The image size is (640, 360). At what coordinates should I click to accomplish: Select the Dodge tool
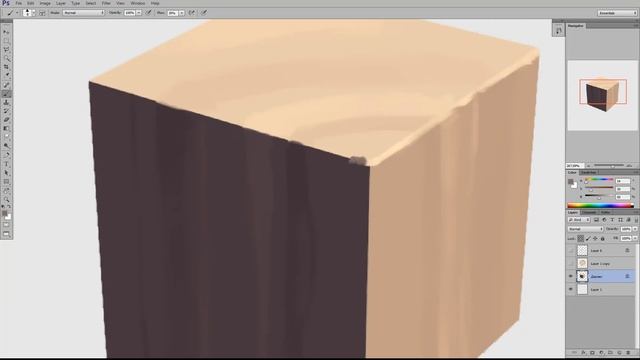(x=6, y=146)
